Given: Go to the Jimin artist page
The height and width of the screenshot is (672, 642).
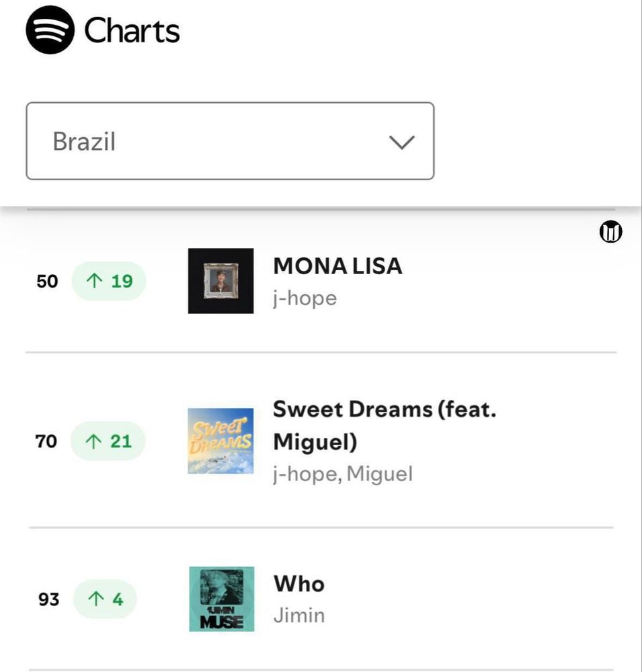Looking at the screenshot, I should tap(298, 615).
